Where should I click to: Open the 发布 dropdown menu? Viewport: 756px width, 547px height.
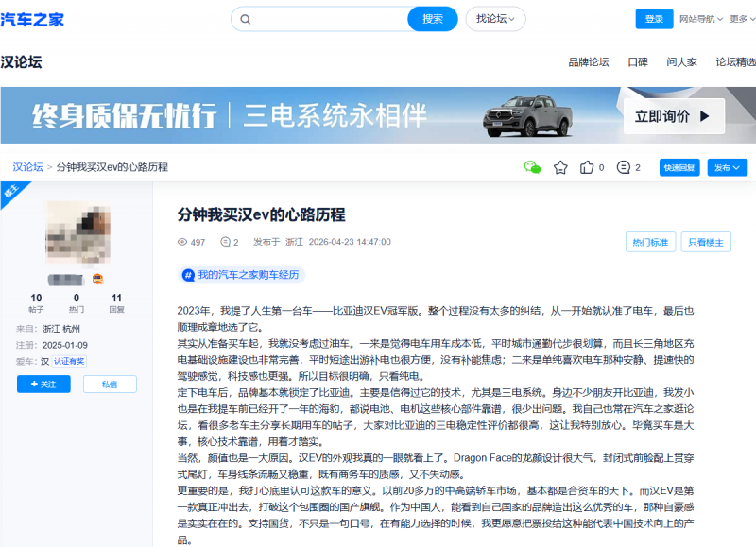pyautogui.click(x=727, y=168)
